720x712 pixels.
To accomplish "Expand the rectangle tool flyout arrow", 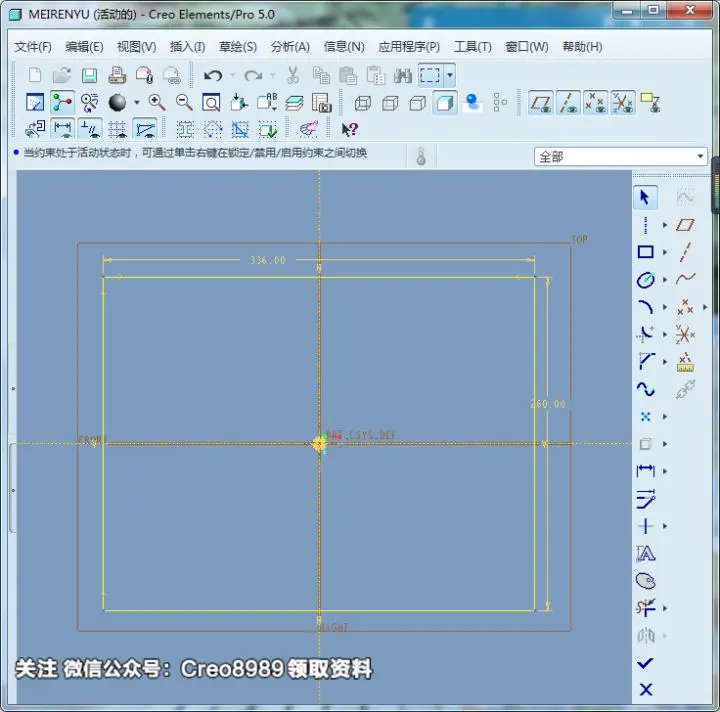I will point(664,252).
